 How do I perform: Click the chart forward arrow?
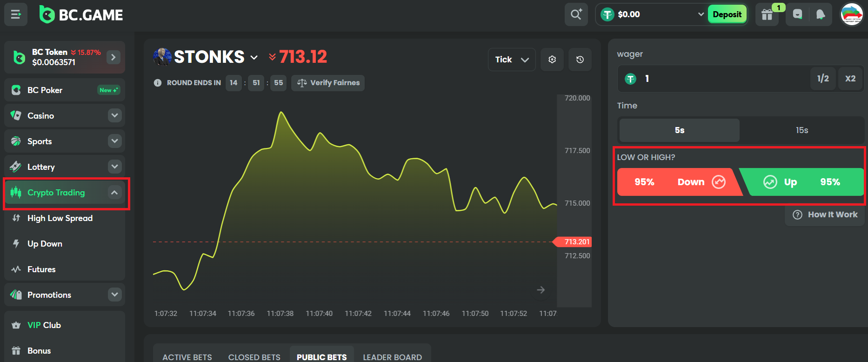click(541, 290)
